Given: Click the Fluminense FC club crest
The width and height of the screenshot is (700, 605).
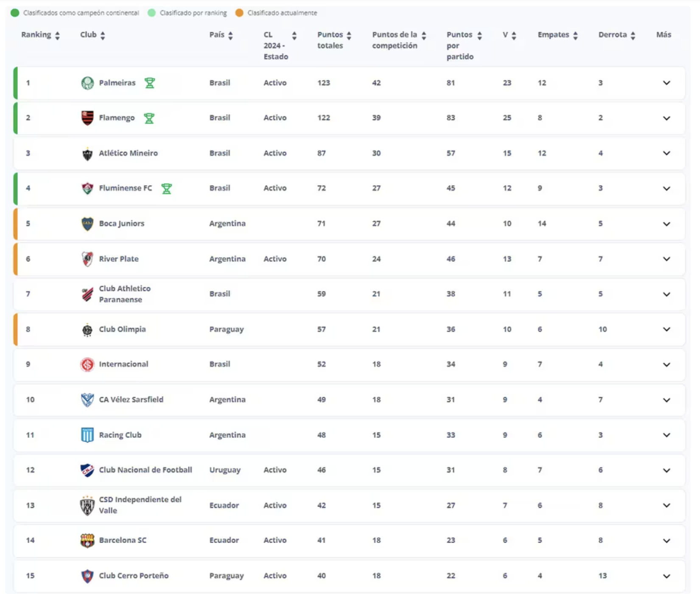Looking at the screenshot, I should coord(87,188).
